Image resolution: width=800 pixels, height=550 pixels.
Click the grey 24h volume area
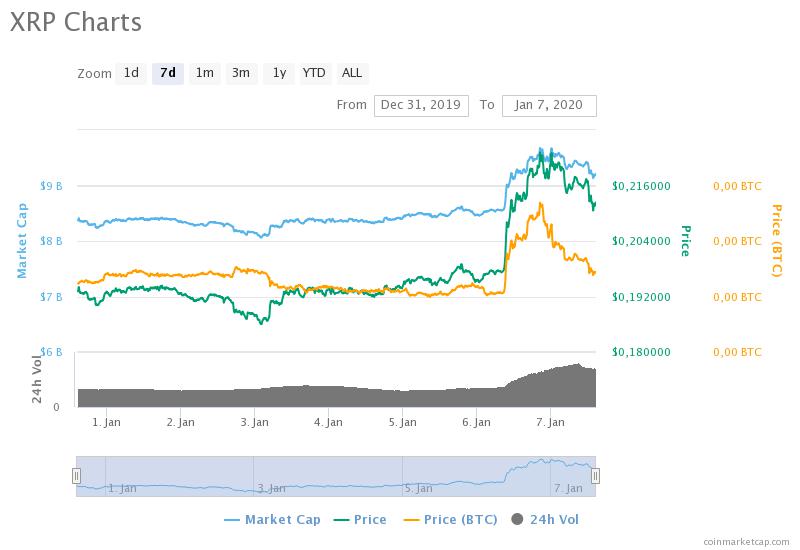point(337,397)
